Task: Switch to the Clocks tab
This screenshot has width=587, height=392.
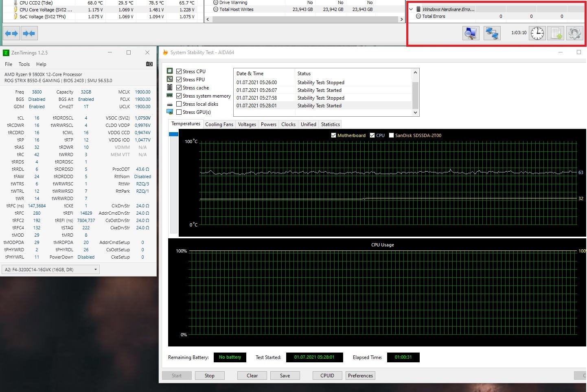Action: click(288, 124)
